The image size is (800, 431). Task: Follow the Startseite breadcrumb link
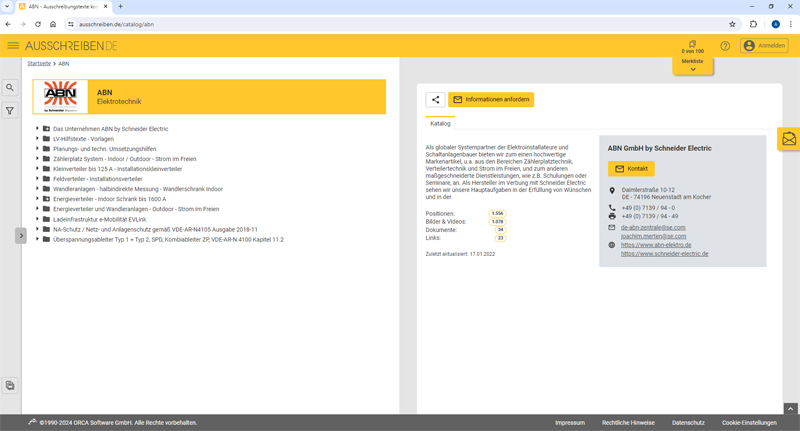pyautogui.click(x=39, y=64)
